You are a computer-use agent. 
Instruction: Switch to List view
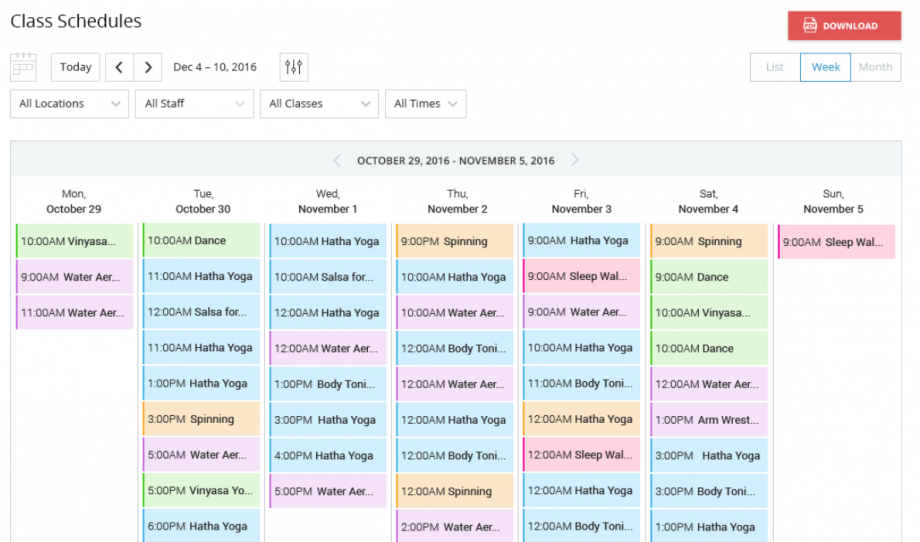pyautogui.click(x=774, y=67)
